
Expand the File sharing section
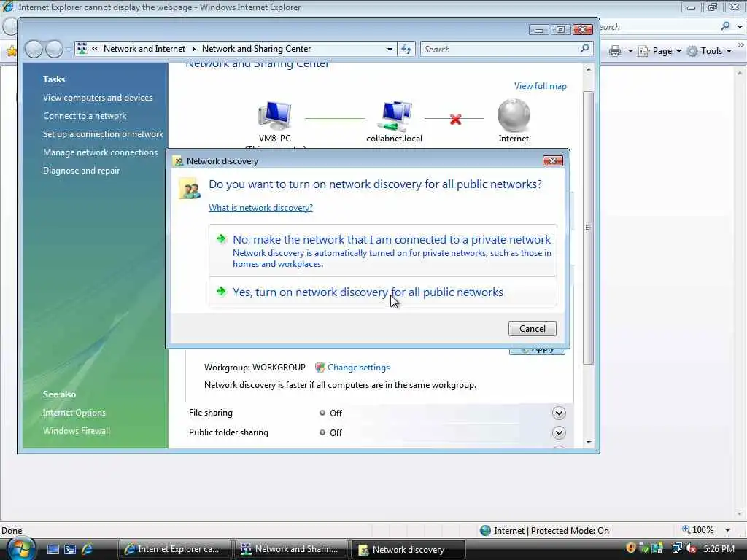[x=559, y=413]
